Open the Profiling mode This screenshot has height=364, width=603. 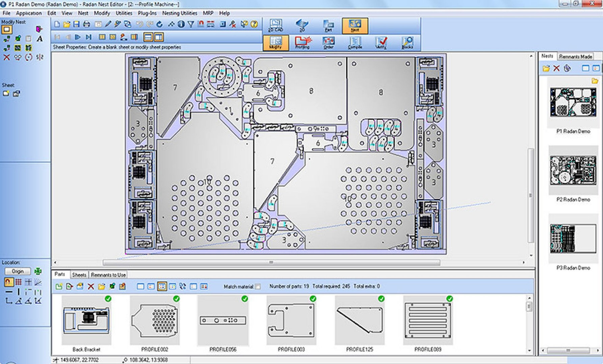[302, 43]
